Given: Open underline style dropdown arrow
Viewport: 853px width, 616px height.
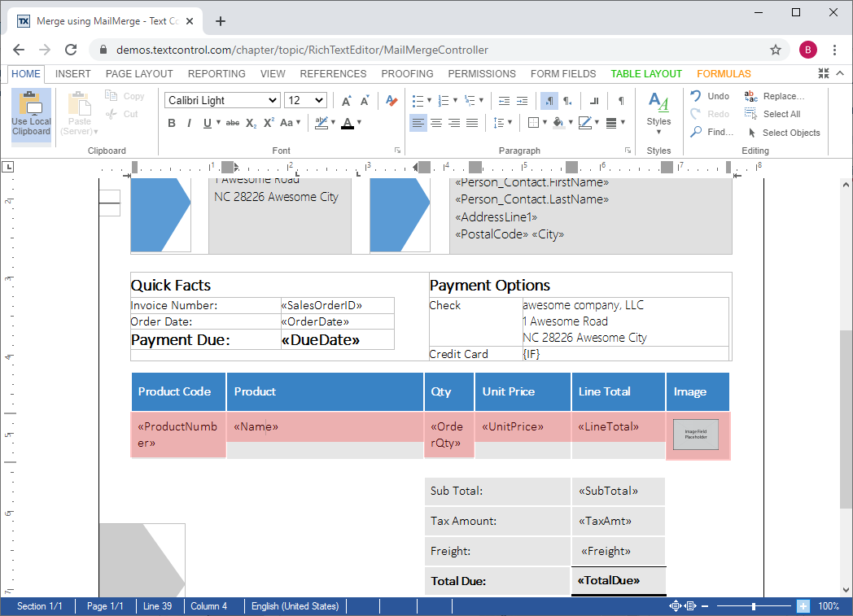Looking at the screenshot, I should point(219,122).
